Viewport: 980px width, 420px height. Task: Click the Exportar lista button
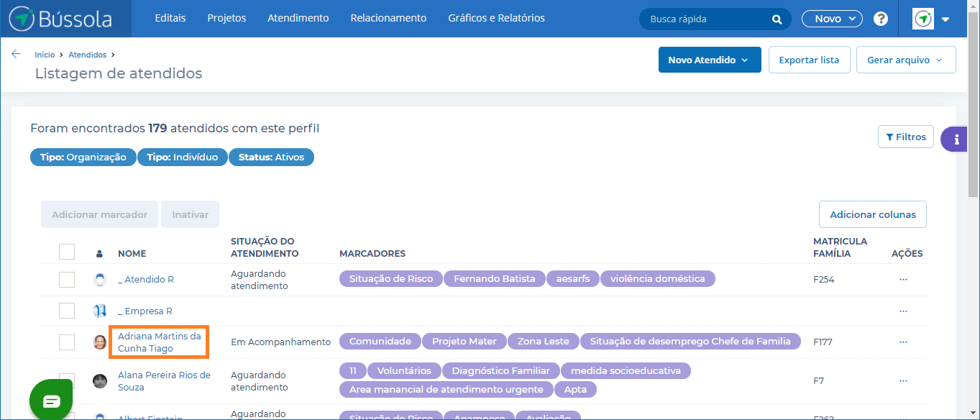click(809, 60)
